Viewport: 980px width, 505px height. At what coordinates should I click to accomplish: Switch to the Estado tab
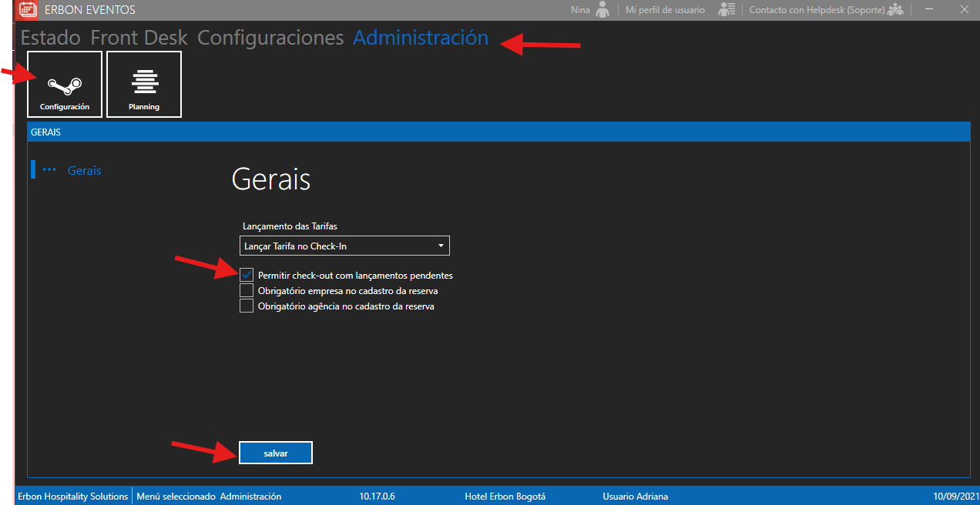(x=50, y=38)
